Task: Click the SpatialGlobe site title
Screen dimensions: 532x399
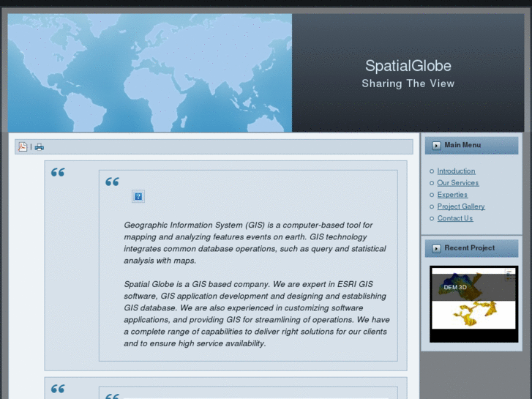Action: tap(408, 66)
